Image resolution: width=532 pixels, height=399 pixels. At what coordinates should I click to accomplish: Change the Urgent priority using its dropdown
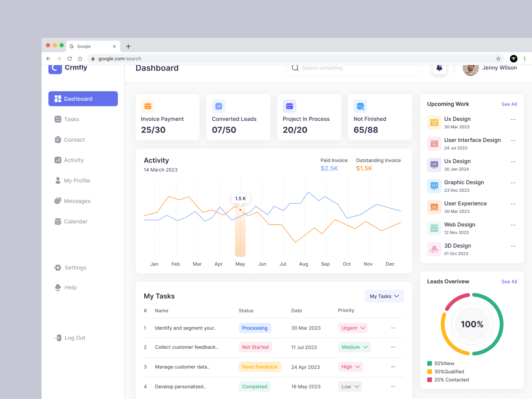click(353, 328)
